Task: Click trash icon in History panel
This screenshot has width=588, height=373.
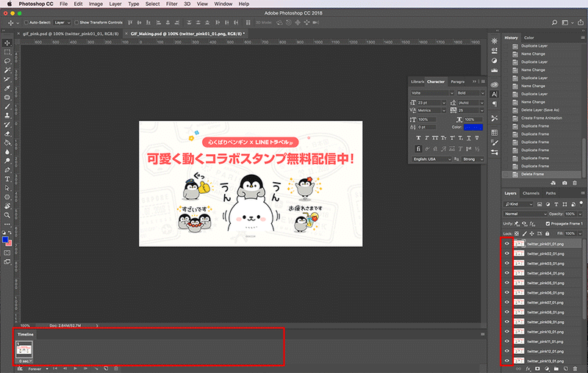Action: 575,183
